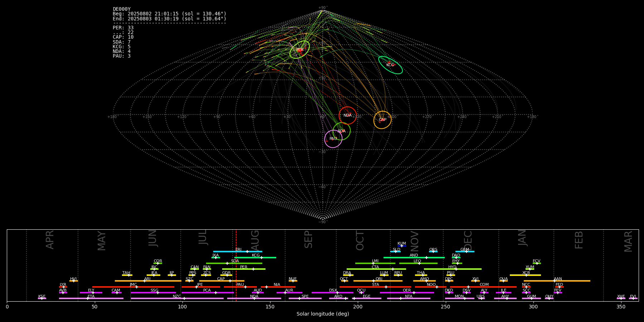
Task: Click the STA red shower bar
Action: click(375, 287)
